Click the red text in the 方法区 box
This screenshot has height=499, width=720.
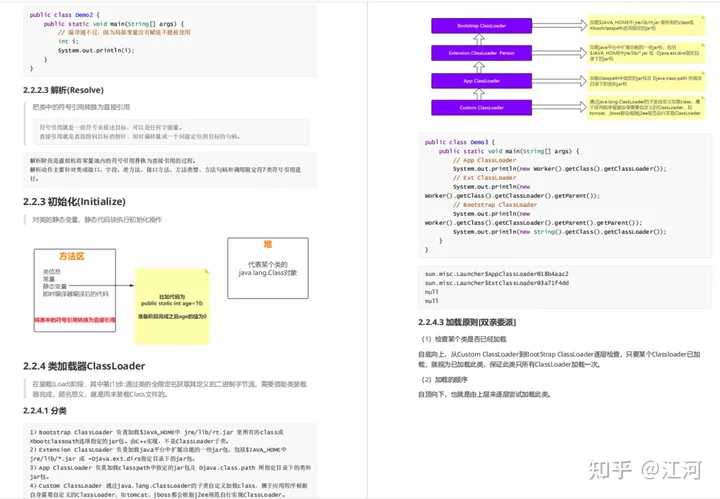tap(75, 320)
